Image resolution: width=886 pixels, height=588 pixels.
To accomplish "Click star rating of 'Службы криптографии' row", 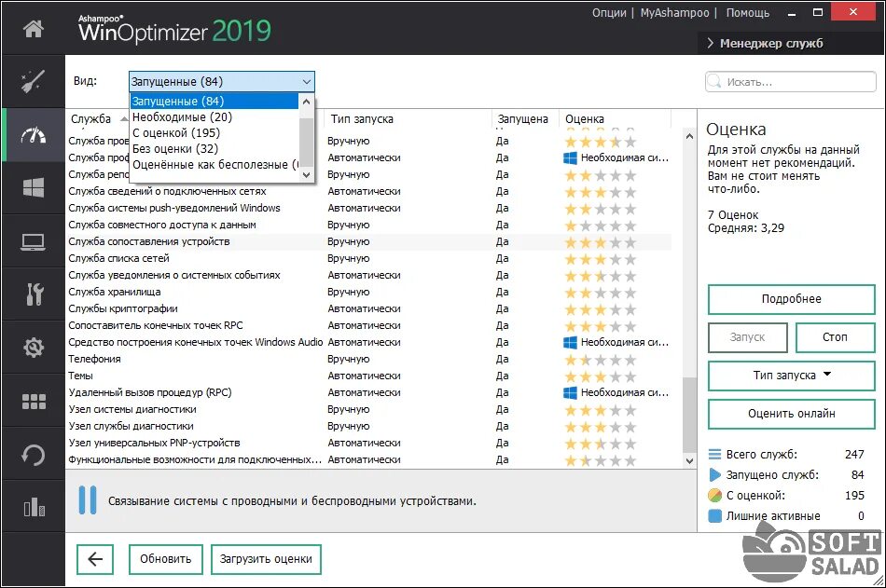I will [600, 309].
